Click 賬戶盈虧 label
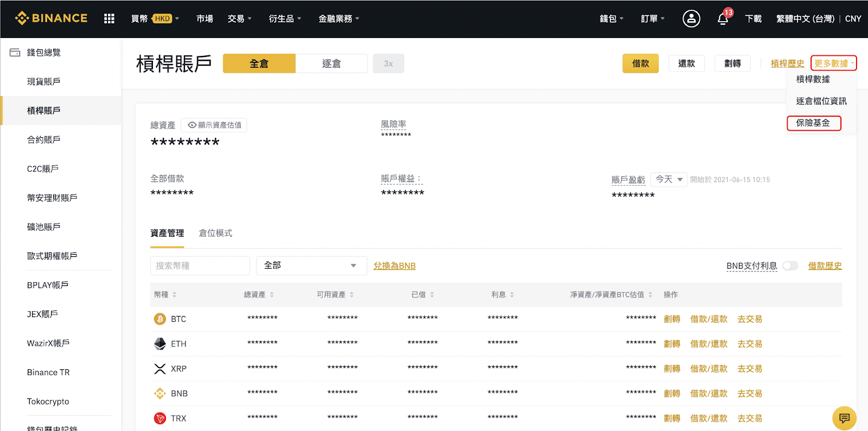Image resolution: width=868 pixels, height=431 pixels. tap(628, 180)
